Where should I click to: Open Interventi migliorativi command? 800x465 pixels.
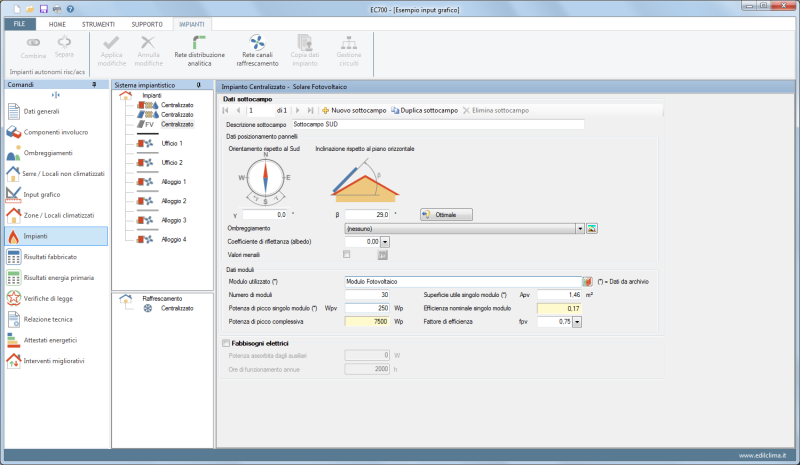[56, 361]
